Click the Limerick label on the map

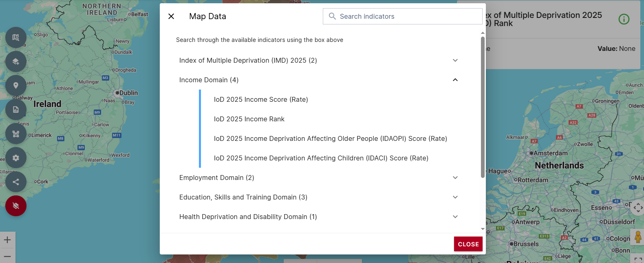(x=41, y=135)
